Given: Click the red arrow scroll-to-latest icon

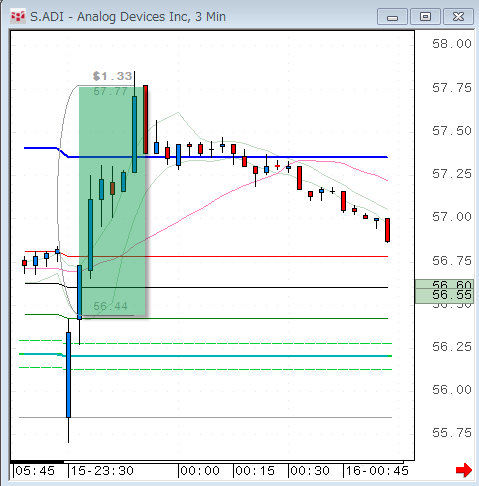Looking at the screenshot, I should click(x=464, y=470).
